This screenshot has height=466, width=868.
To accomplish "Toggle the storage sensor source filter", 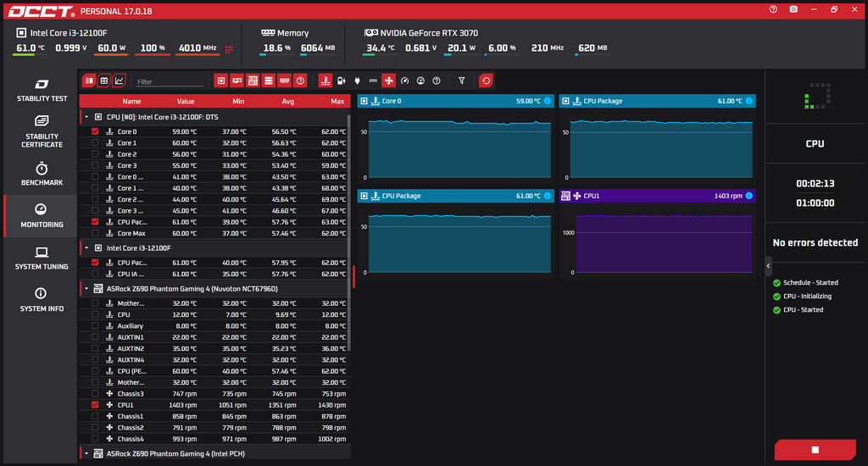I will [269, 80].
